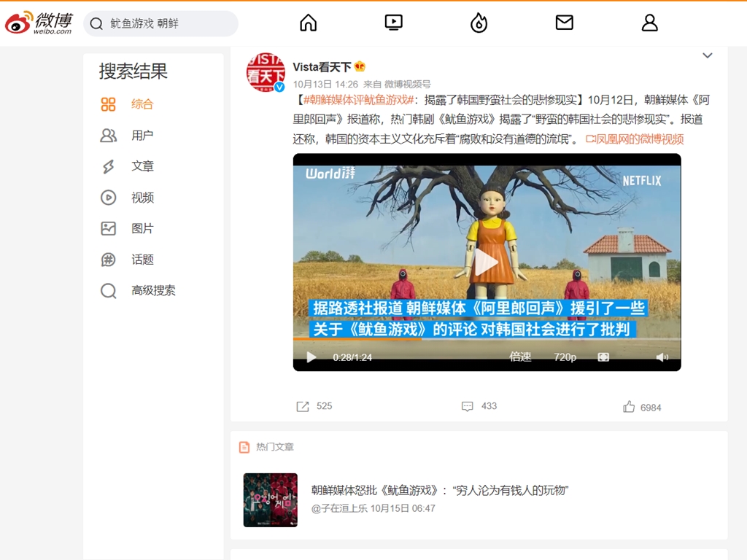
Task: Click the search magnifier icon
Action: [x=96, y=23]
